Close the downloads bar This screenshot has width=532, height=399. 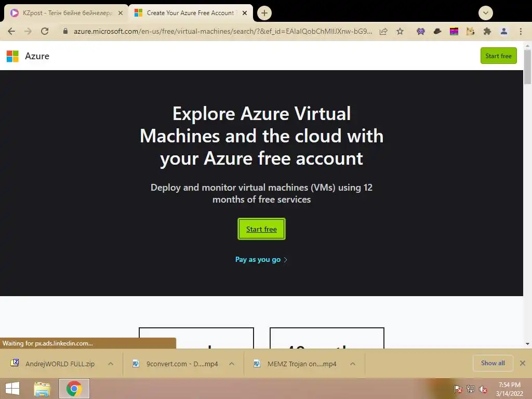[x=523, y=363]
